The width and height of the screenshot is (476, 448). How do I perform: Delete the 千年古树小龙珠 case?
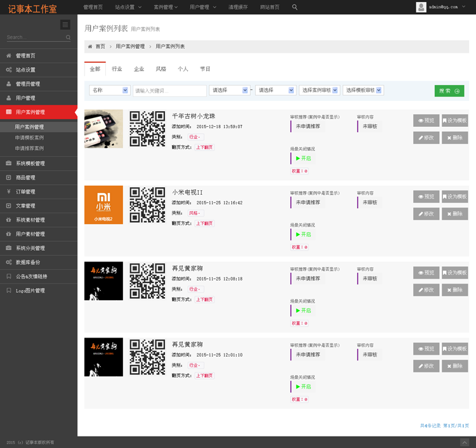point(455,138)
